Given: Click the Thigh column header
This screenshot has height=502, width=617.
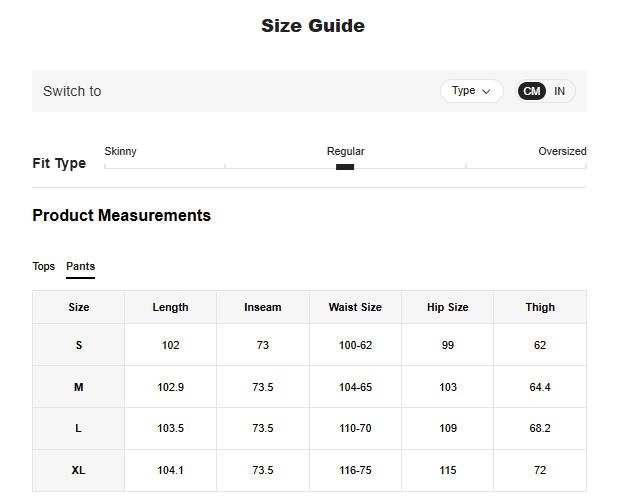Looking at the screenshot, I should point(540,307).
